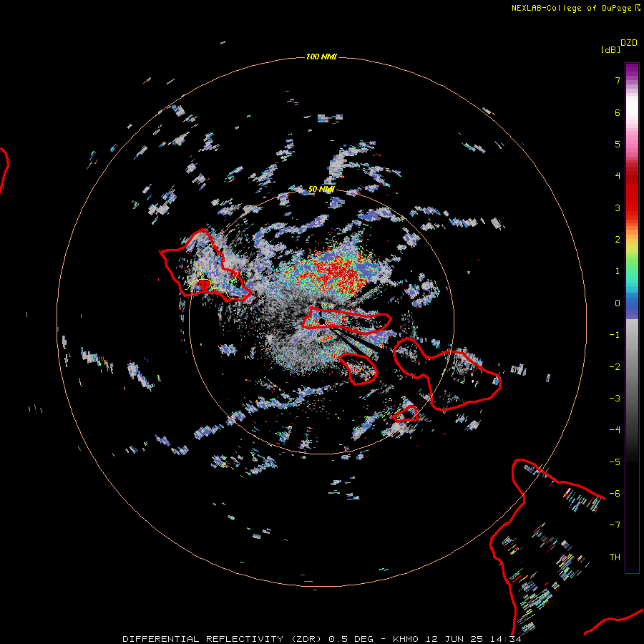Viewport: 644px width, 644px height.
Task: Click the -4 value on the color scale
Action: pyautogui.click(x=615, y=430)
